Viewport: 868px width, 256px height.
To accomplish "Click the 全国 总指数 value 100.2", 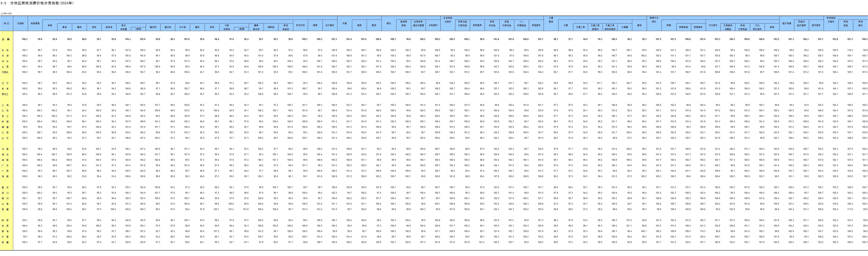I will [25, 39].
